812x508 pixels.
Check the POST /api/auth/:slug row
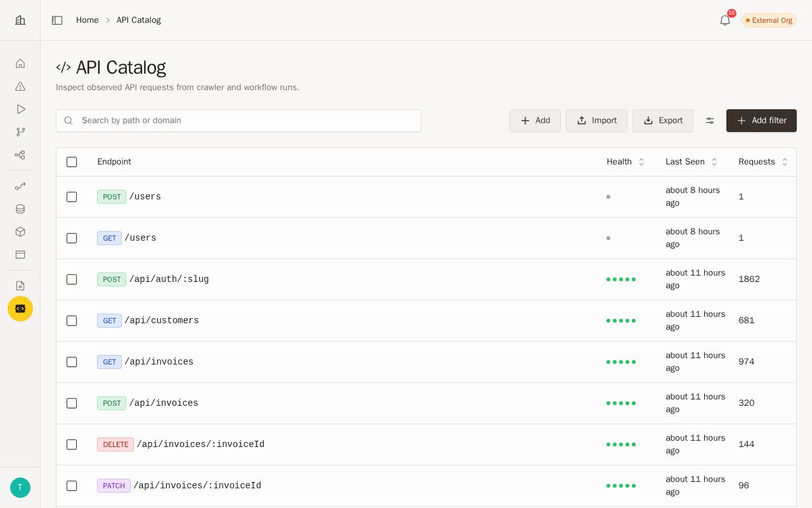(72, 279)
